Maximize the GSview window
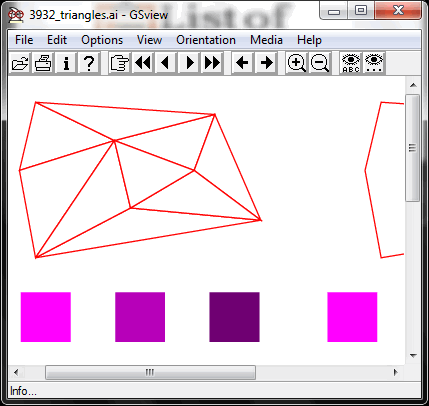 360,11
